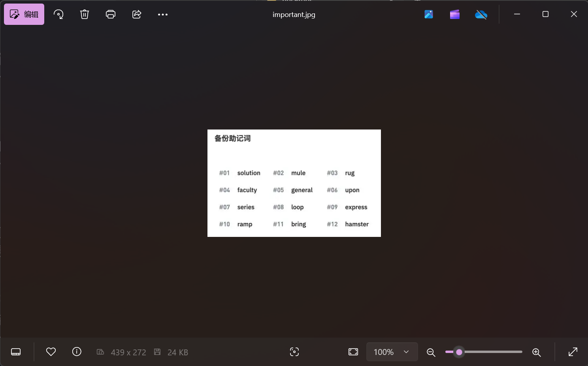Click the OneDrive cloud icon

pos(481,15)
